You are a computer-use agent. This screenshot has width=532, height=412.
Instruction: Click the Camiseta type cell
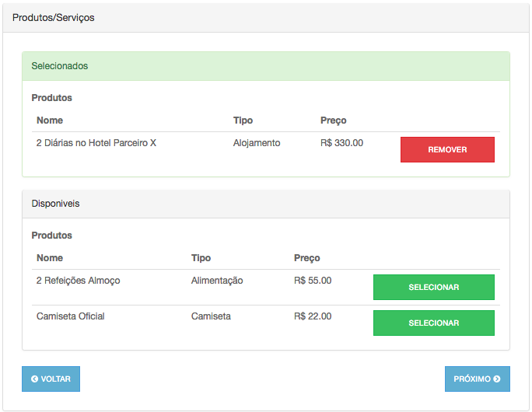click(x=211, y=316)
